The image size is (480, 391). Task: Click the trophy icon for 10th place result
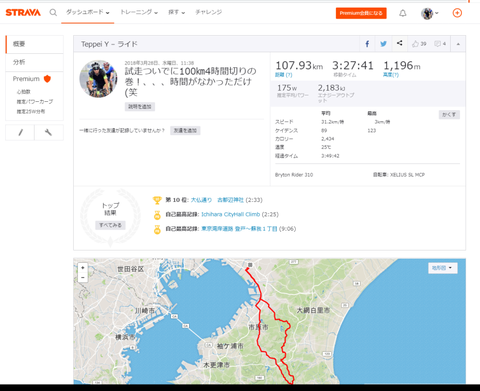tap(157, 200)
